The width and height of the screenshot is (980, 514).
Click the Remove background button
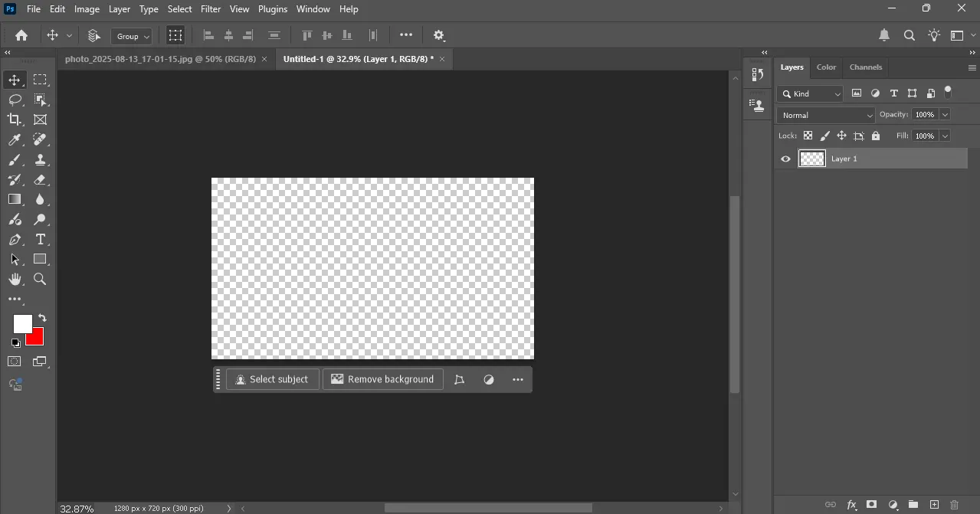383,379
